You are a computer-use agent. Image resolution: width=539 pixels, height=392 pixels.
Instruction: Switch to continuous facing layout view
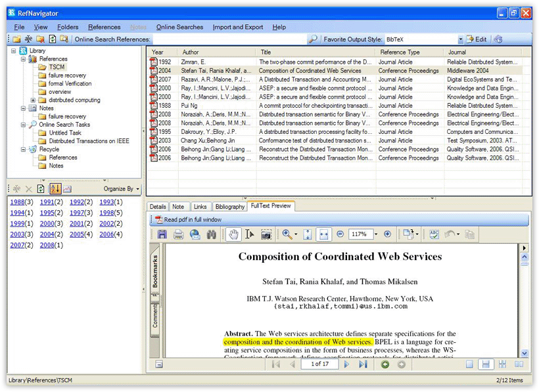(x=502, y=364)
